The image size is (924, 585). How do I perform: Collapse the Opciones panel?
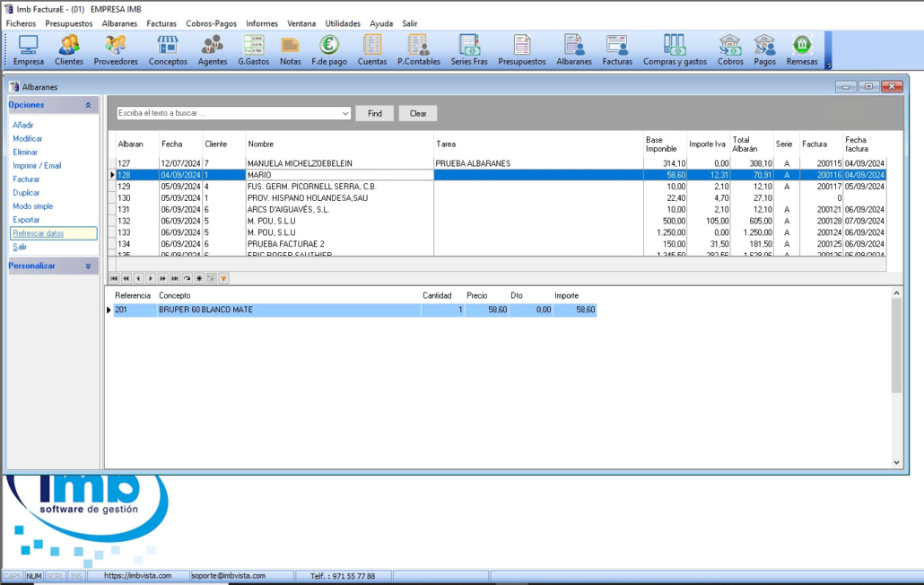tap(89, 105)
